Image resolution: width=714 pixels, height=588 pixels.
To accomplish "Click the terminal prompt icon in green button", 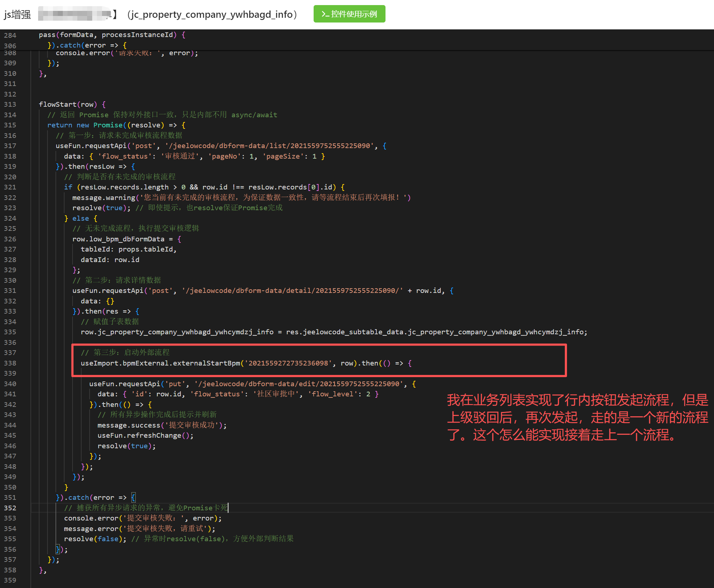I will click(325, 14).
